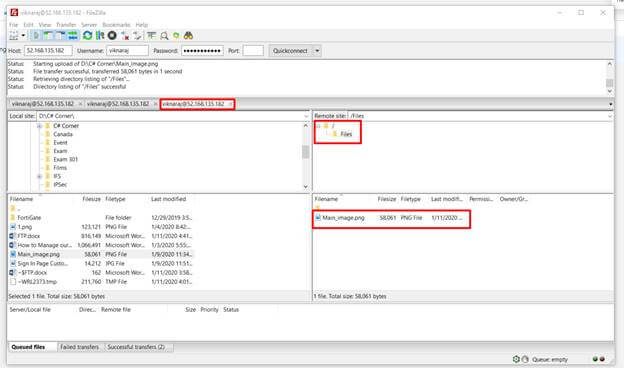The image size is (624, 368).
Task: Search remote files with binoculars icon
Action: coord(188,36)
